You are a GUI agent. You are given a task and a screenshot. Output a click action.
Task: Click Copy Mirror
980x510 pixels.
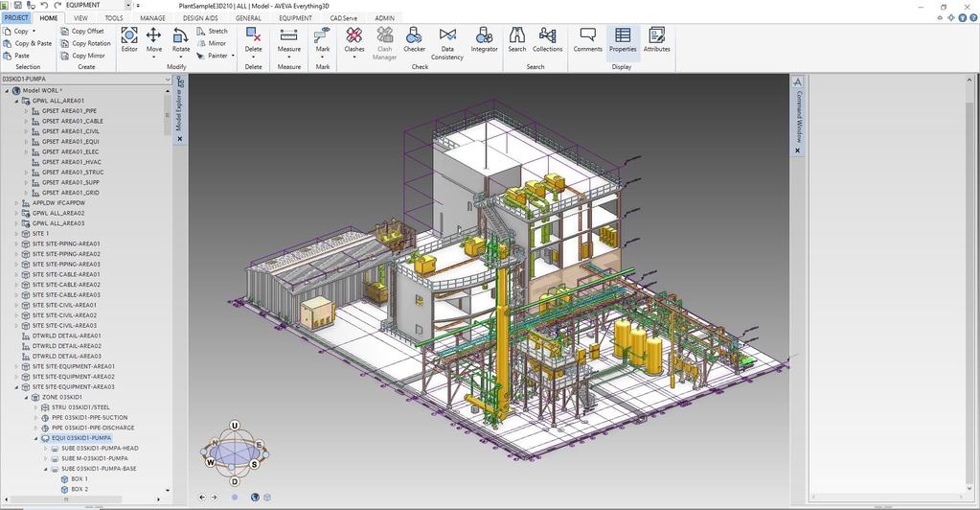pos(82,56)
